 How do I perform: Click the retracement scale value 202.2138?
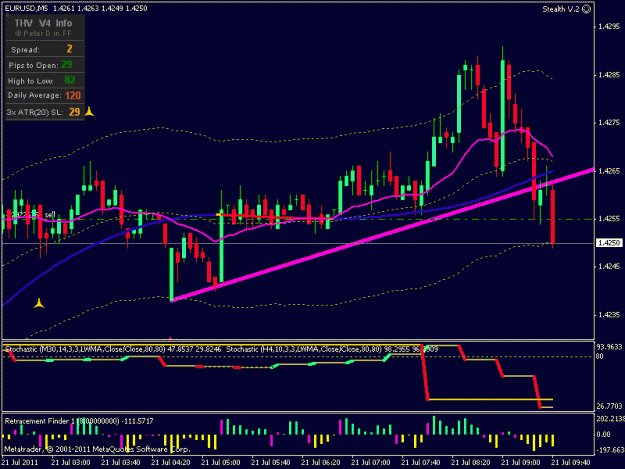pyautogui.click(x=610, y=419)
